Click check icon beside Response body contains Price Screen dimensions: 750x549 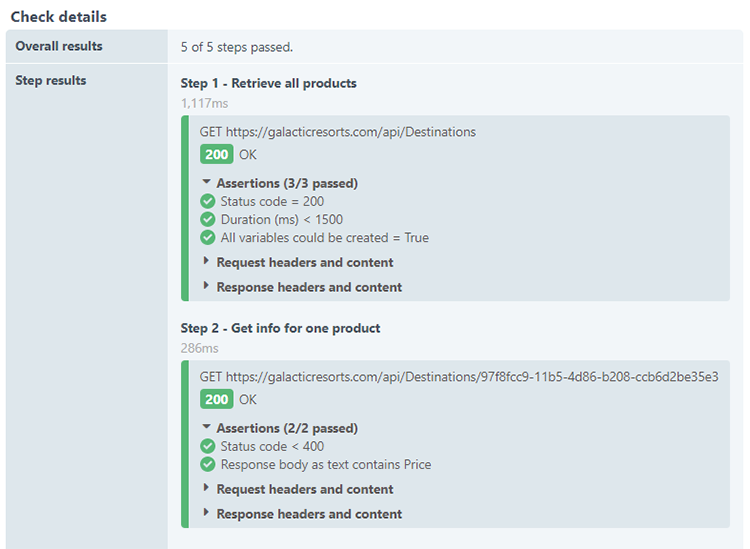208,464
